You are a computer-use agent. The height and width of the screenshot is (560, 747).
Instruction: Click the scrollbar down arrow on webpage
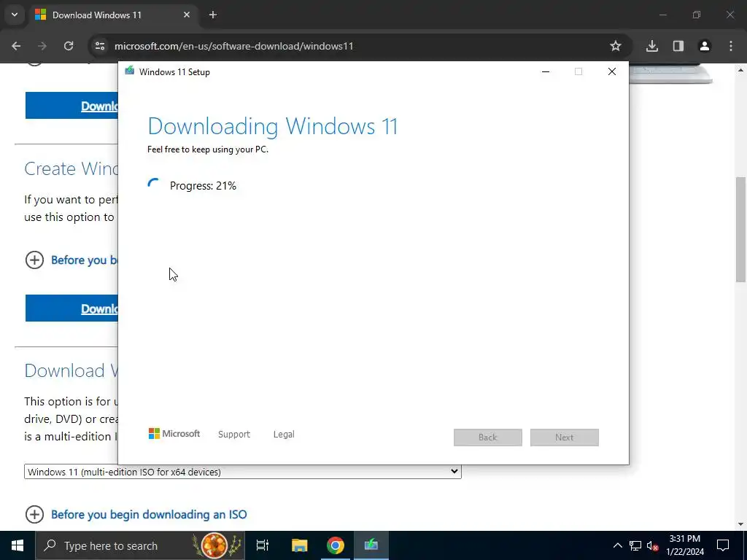coord(741,524)
